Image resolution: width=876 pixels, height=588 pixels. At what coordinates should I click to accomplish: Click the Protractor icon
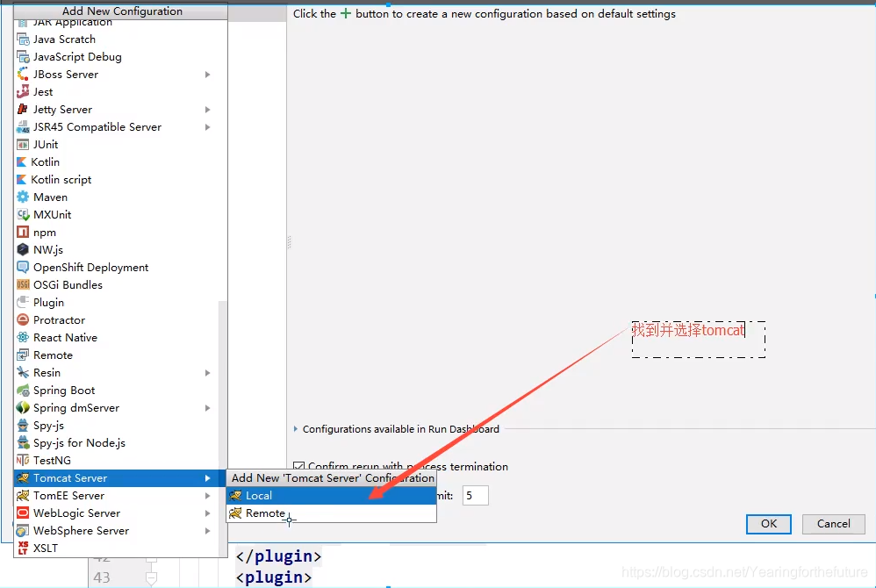tap(23, 320)
